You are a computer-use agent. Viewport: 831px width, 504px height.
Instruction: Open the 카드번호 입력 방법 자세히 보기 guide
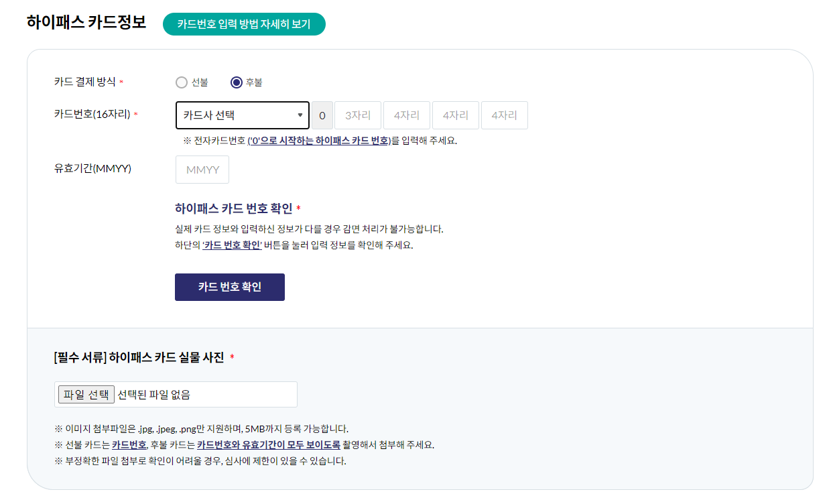tap(244, 24)
